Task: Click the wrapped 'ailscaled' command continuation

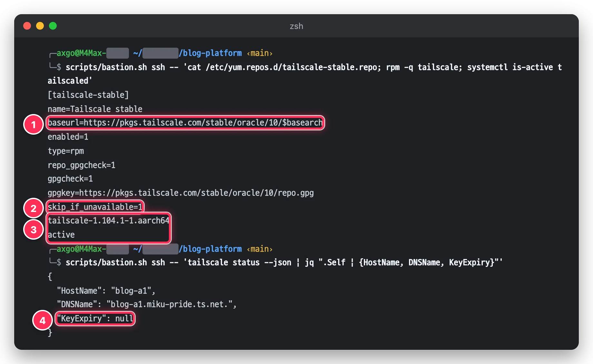Action: [70, 81]
